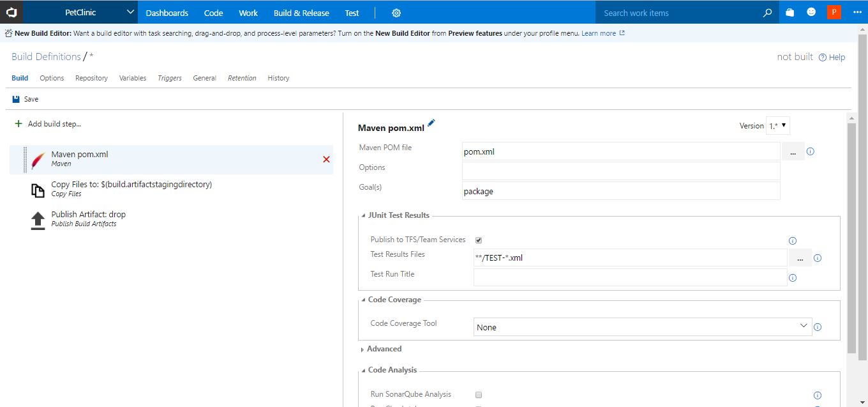Open the profile avatar menu
The height and width of the screenshot is (407, 868).
click(x=834, y=12)
